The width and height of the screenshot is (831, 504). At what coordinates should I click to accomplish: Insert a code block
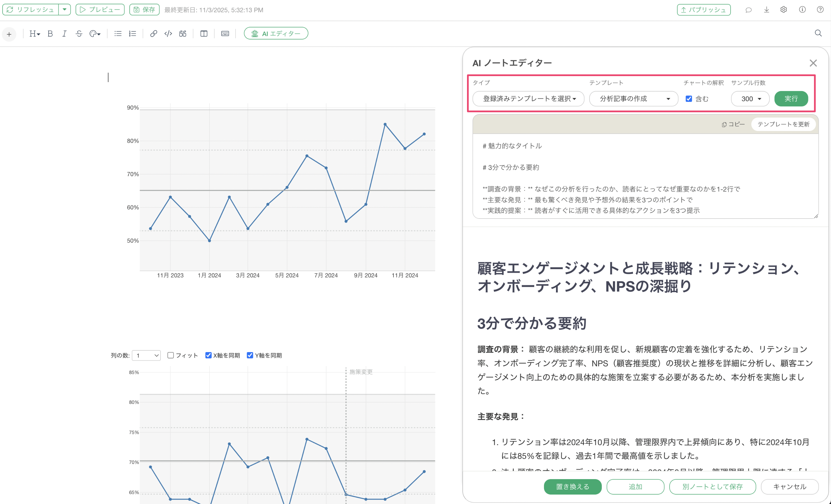coord(168,33)
